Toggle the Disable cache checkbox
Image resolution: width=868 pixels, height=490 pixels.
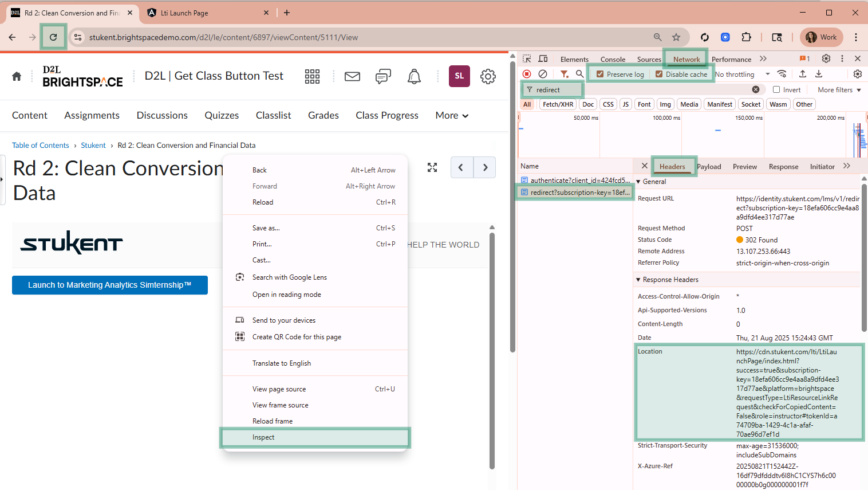(659, 74)
